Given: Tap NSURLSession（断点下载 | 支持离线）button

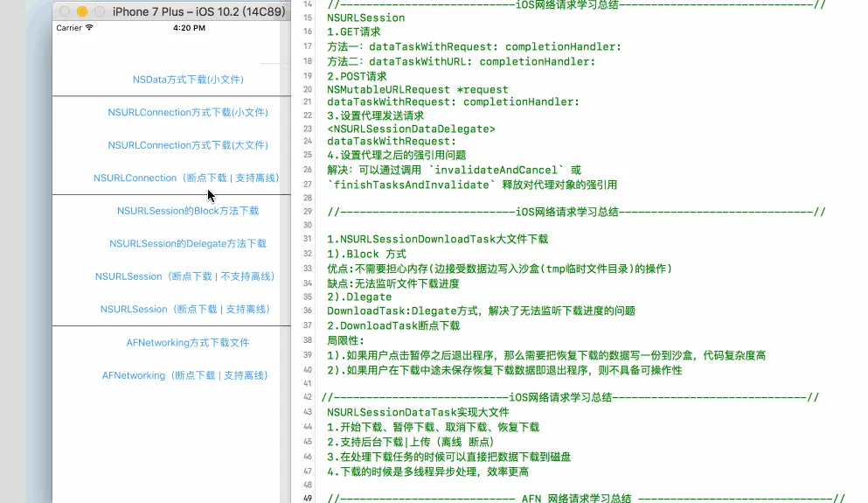Looking at the screenshot, I should coord(185,309).
